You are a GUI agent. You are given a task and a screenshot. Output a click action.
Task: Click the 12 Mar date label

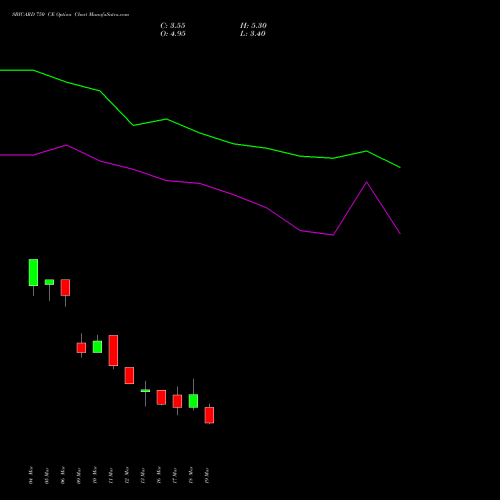pos(127,475)
